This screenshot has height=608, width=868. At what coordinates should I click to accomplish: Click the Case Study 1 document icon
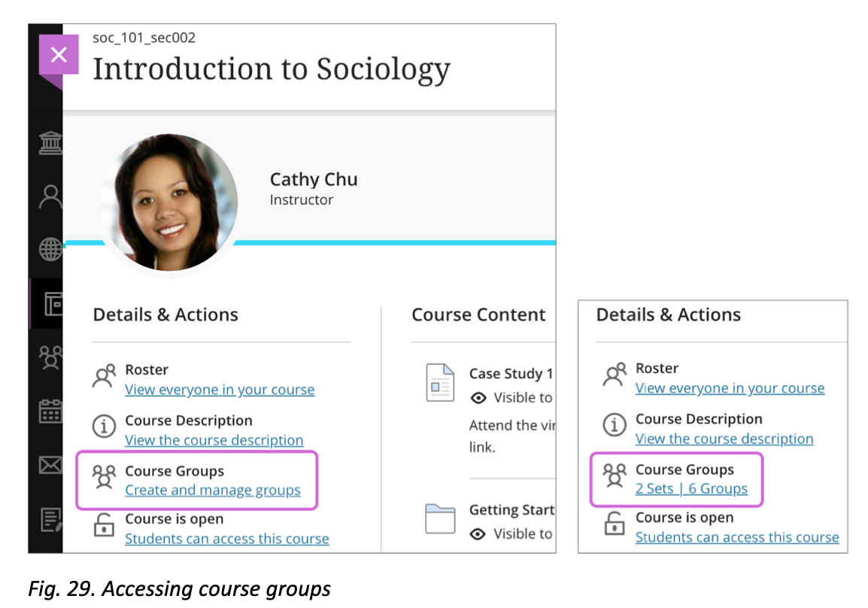440,382
